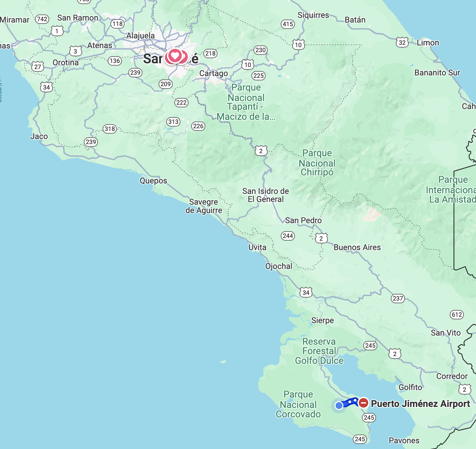Click the Quepos label
The width and height of the screenshot is (476, 449).
click(154, 181)
